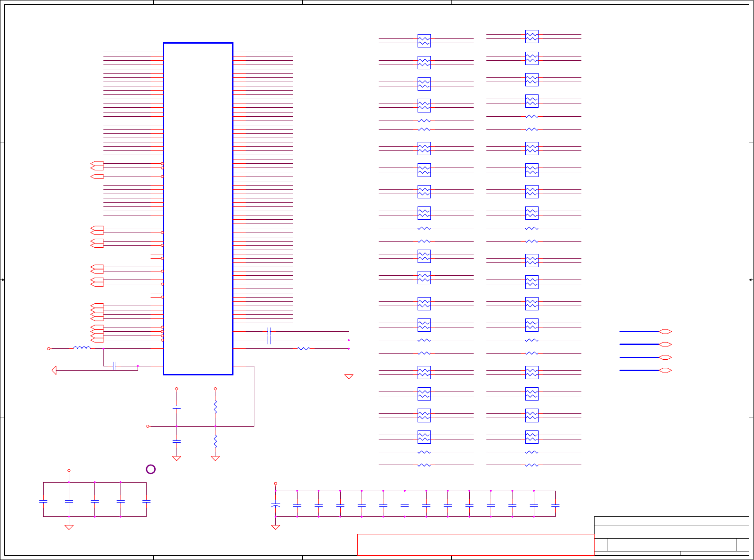The image size is (754, 560).
Task: Click ground symbol under the lower vertical capacitor
Action: [x=177, y=458]
